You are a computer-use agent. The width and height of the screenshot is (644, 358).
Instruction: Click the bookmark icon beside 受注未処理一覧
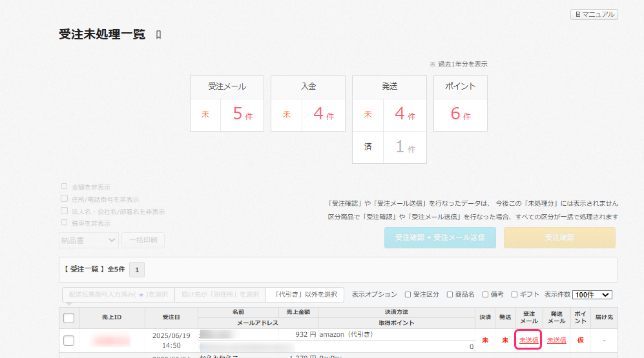tap(159, 35)
